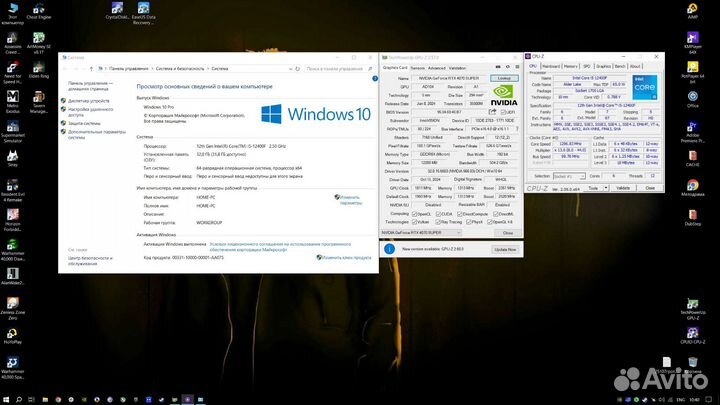Screen dimensions: 720x405
Task: Switch to the Advanced tab in GPU-Z
Action: 437,68
